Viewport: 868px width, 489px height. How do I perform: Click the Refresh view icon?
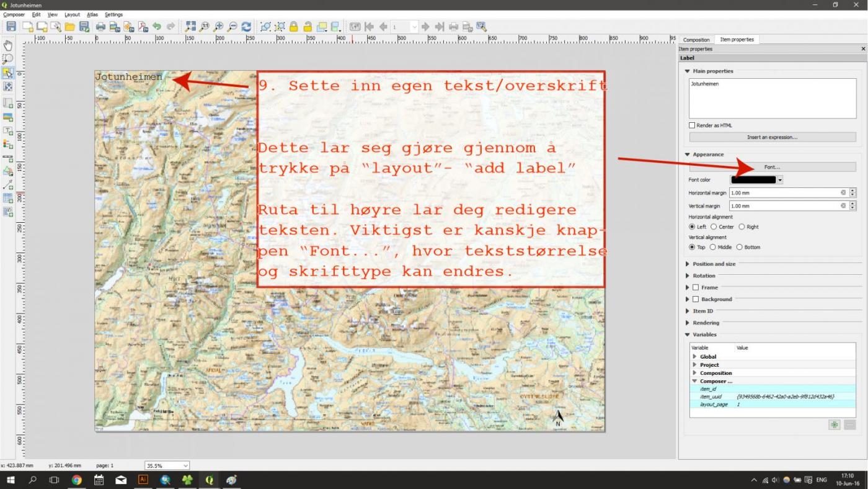(246, 27)
